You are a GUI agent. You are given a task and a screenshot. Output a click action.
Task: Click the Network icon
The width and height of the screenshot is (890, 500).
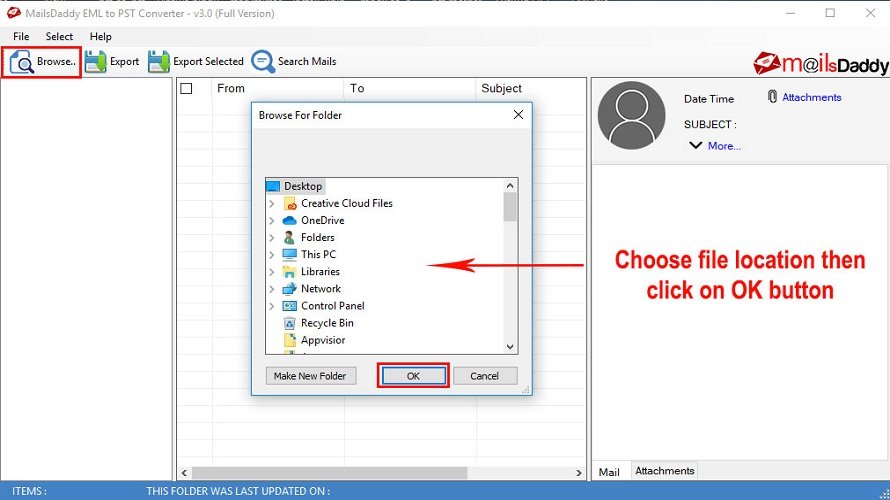289,288
